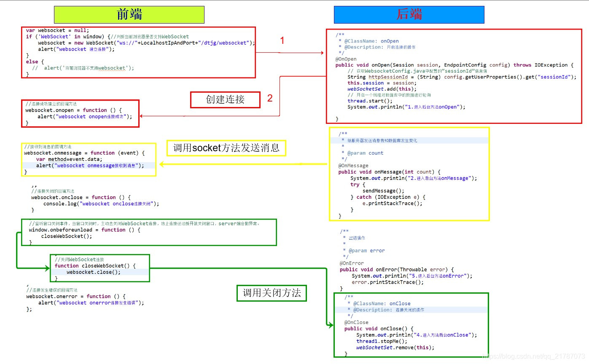
Task: Click the comment //连接成功建立的回调方法
Action: 51,104
